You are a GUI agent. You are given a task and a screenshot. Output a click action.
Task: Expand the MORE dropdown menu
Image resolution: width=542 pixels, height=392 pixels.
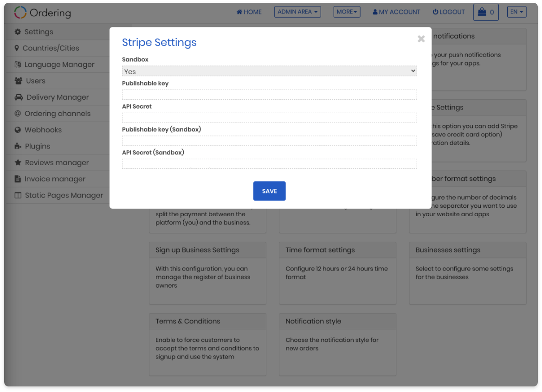tap(347, 12)
